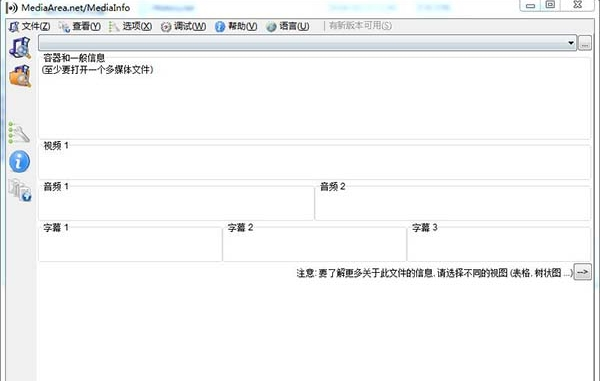Open the 文件(Z) menu
This screenshot has width=600, height=381.
tap(29, 26)
